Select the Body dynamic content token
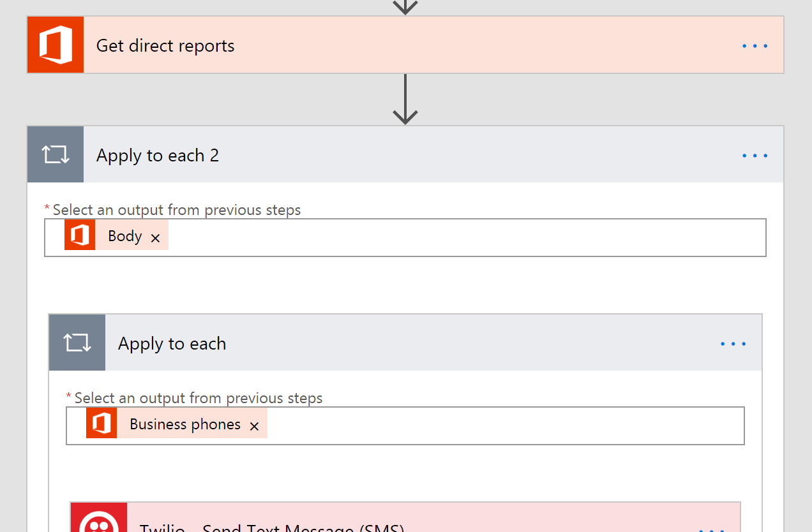 124,236
